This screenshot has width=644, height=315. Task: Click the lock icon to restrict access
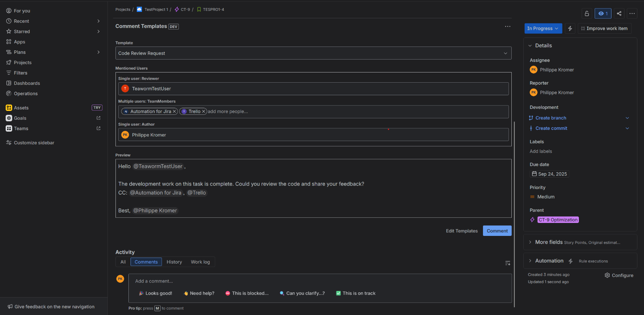(587, 13)
